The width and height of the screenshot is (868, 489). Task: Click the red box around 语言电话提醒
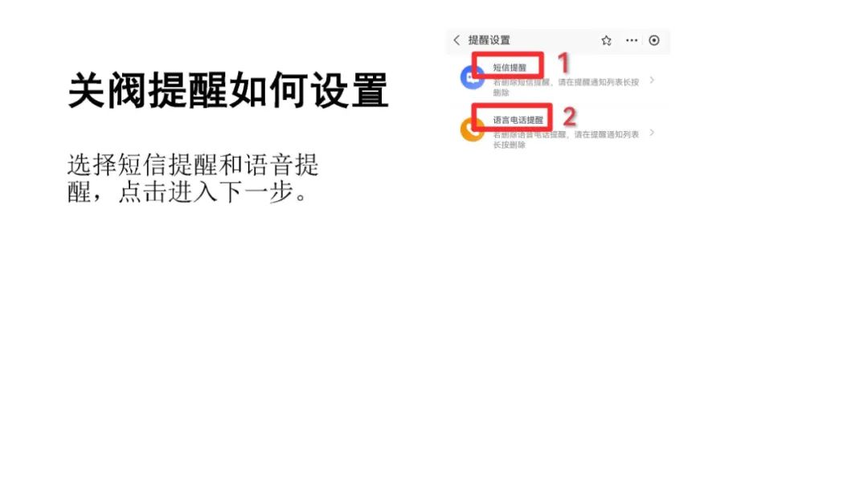[512, 117]
